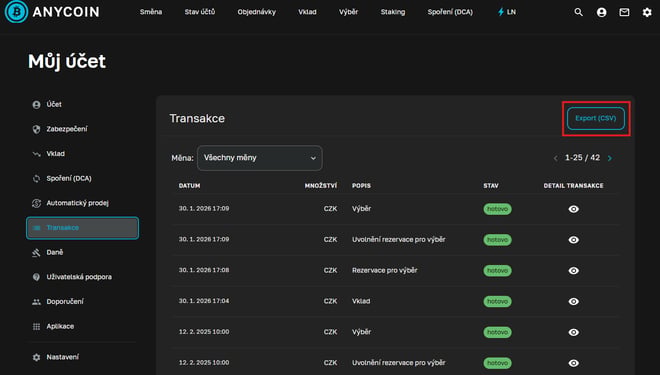This screenshot has width=660, height=375.
Task: Open Vklad in top navigation
Action: tap(307, 12)
